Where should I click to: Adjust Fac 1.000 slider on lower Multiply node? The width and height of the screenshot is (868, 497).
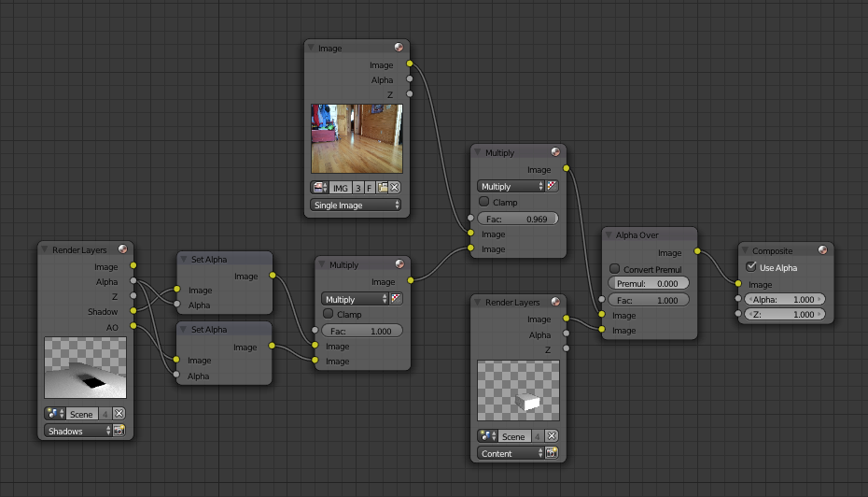pyautogui.click(x=362, y=331)
